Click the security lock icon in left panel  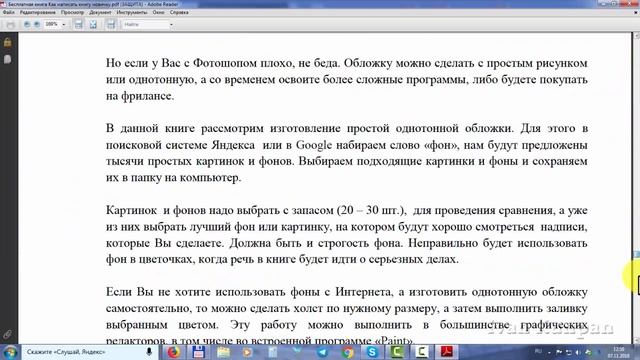pos(7,42)
